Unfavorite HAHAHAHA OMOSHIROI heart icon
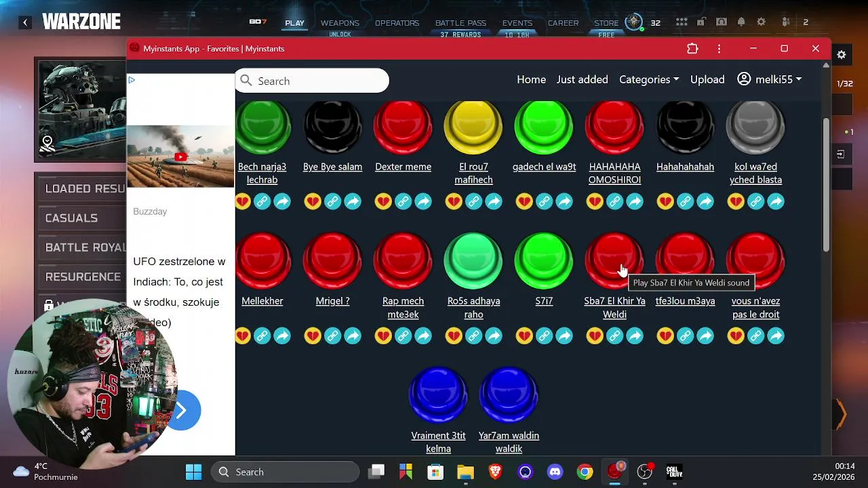868x488 pixels. (x=595, y=201)
